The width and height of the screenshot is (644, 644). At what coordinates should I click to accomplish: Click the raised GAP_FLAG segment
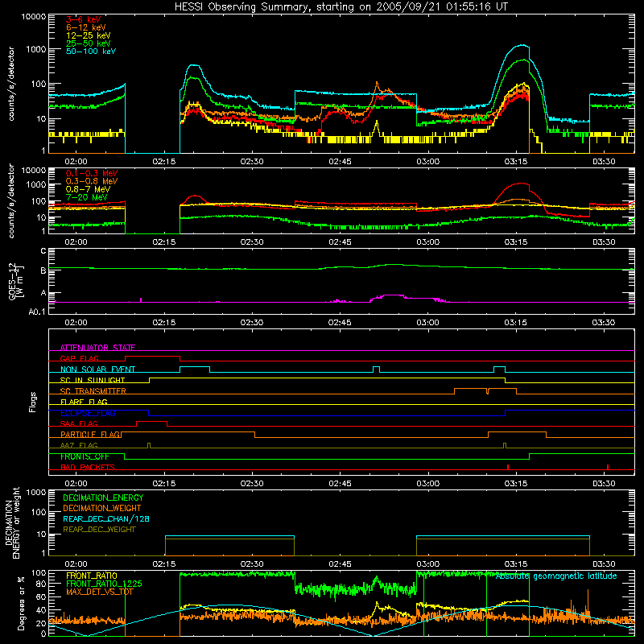pos(152,356)
